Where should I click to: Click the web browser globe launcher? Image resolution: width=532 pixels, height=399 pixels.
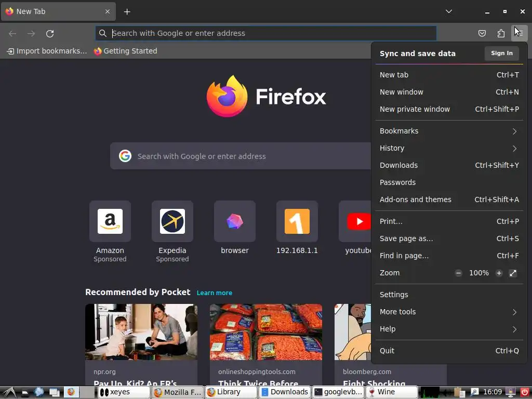pyautogui.click(x=38, y=392)
